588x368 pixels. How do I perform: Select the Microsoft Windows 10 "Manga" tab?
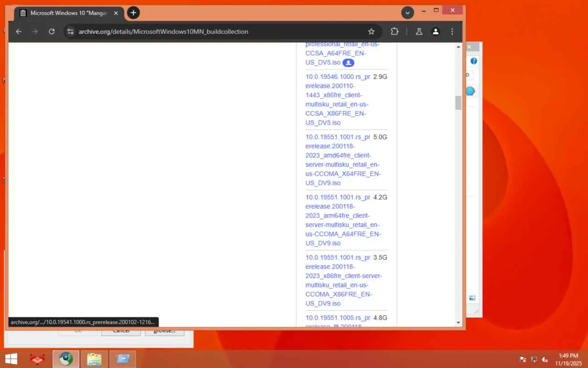click(69, 13)
